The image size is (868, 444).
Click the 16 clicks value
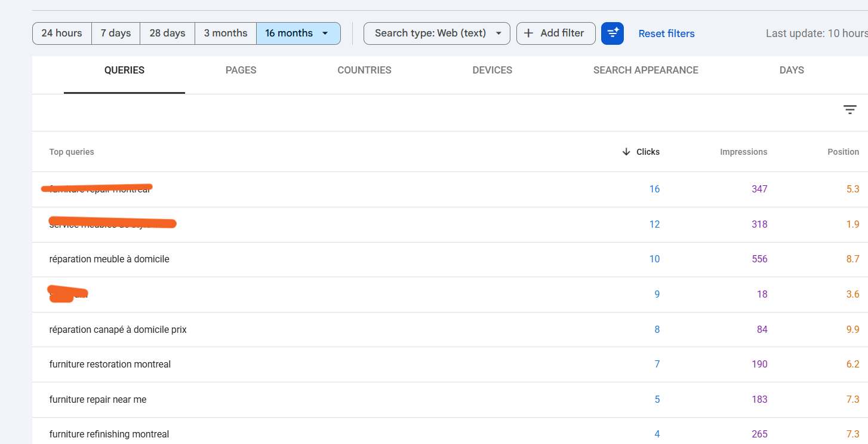tap(655, 189)
